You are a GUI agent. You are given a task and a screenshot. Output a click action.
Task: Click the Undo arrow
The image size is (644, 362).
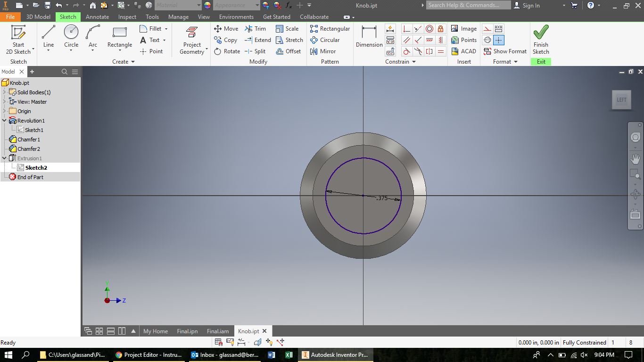[x=58, y=5]
